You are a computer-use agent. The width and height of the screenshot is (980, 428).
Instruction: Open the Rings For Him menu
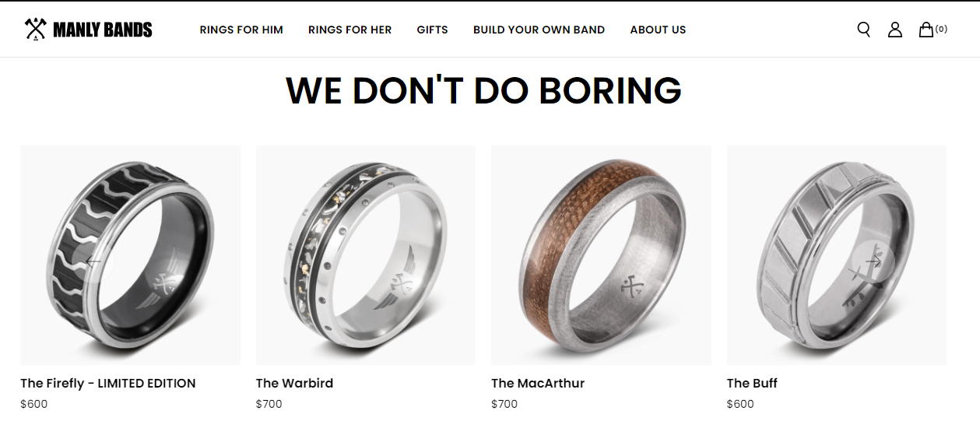click(241, 30)
